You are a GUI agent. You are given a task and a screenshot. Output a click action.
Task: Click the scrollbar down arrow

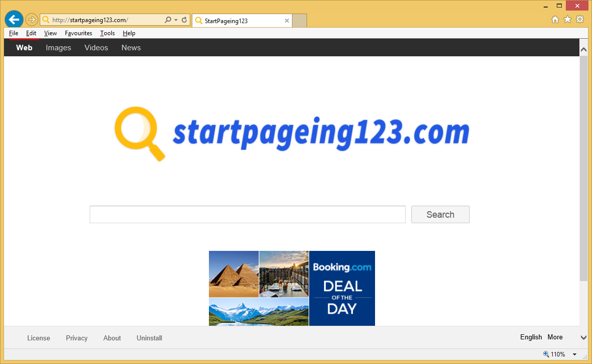tap(584, 337)
